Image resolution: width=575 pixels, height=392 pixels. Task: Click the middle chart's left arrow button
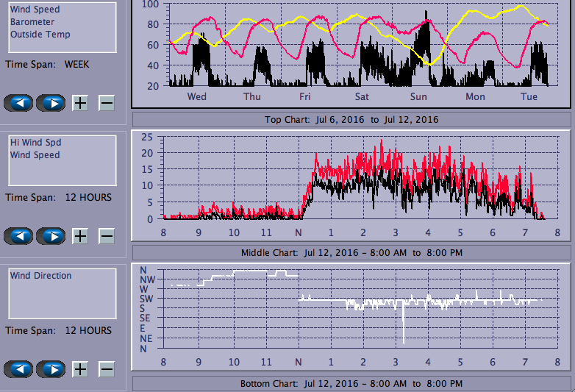[x=19, y=236]
